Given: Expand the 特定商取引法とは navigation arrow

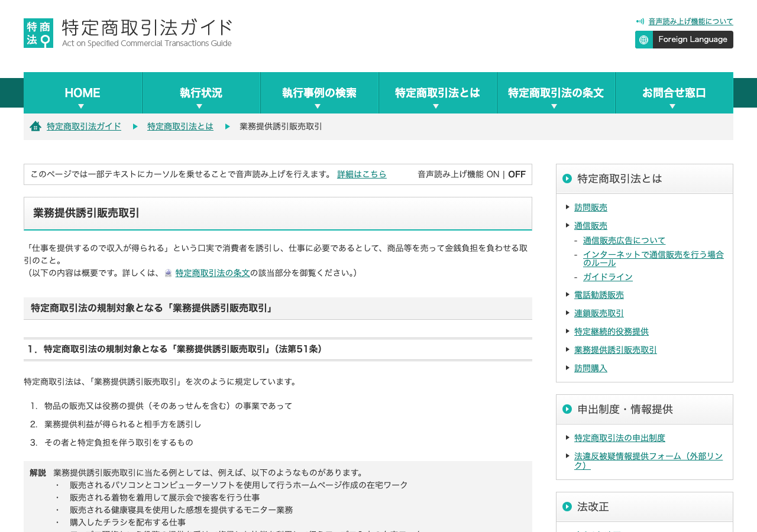Looking at the screenshot, I should [436, 106].
